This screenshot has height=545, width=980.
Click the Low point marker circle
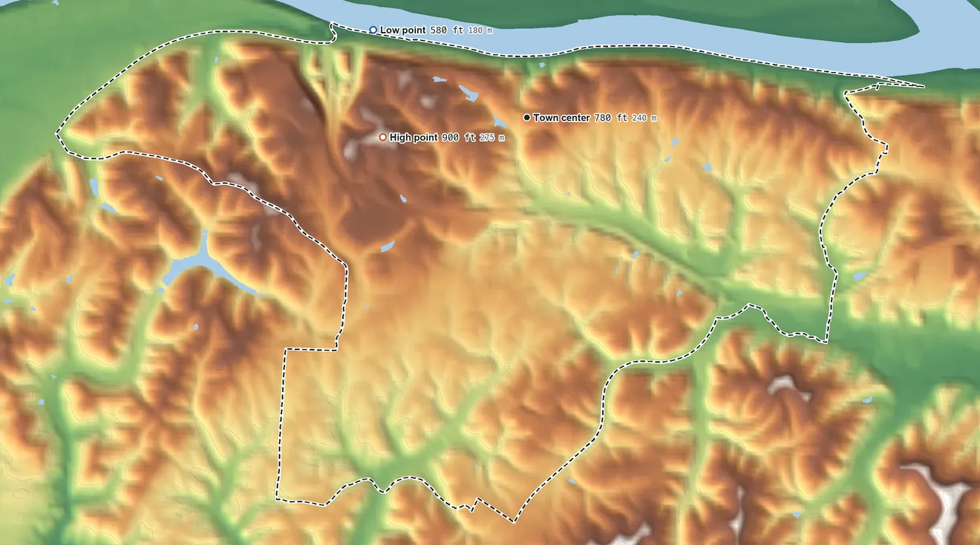[x=373, y=30]
